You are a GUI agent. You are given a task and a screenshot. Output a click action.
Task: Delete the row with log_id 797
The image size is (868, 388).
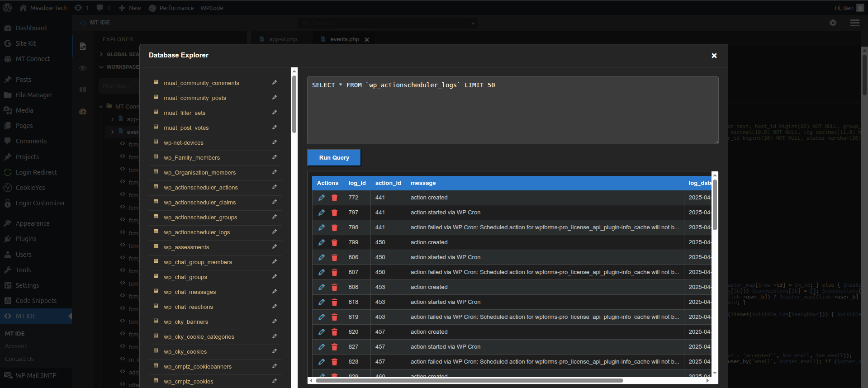(x=334, y=213)
